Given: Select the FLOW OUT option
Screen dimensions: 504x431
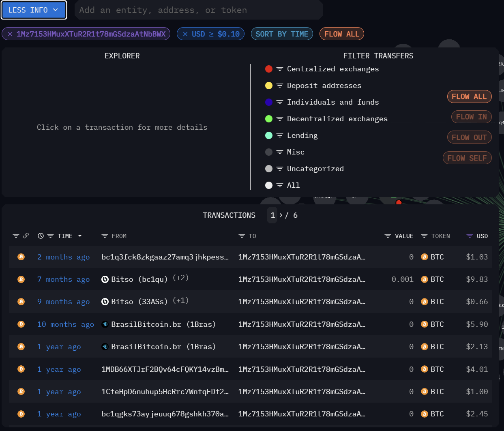Looking at the screenshot, I should (469, 137).
